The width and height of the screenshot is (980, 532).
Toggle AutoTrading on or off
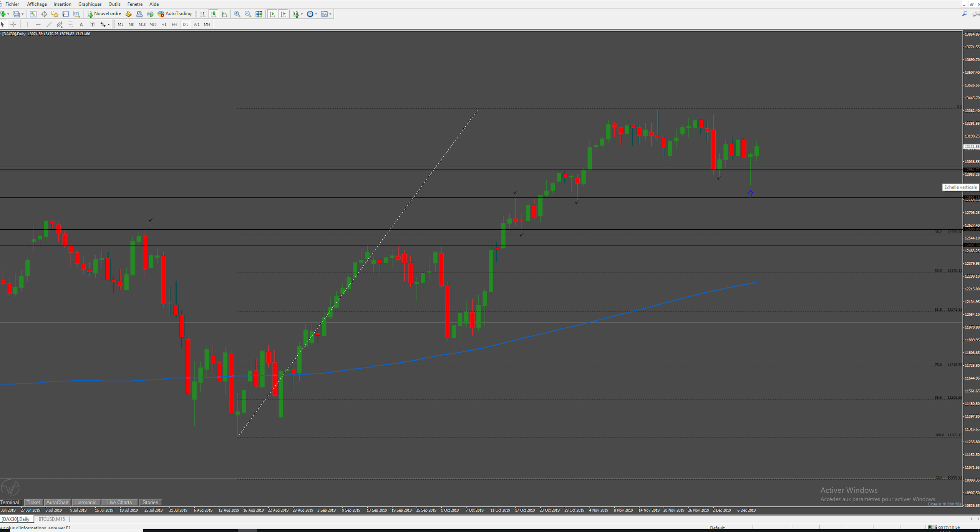tap(175, 14)
